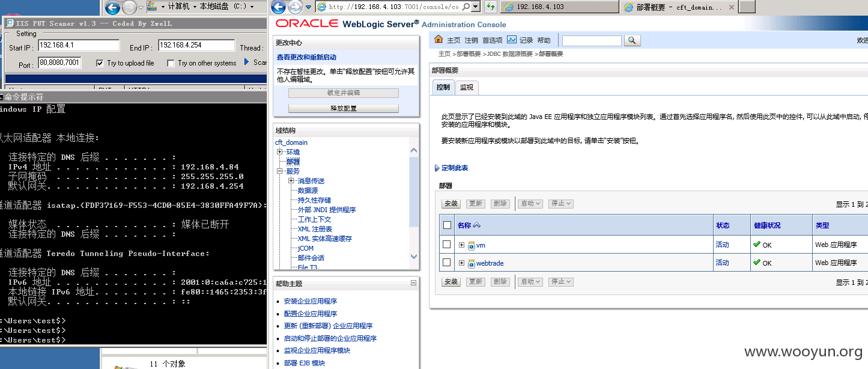The image size is (868, 369).
Task: Click JDBC 数据源概要 breadcrumb link
Action: (509, 54)
